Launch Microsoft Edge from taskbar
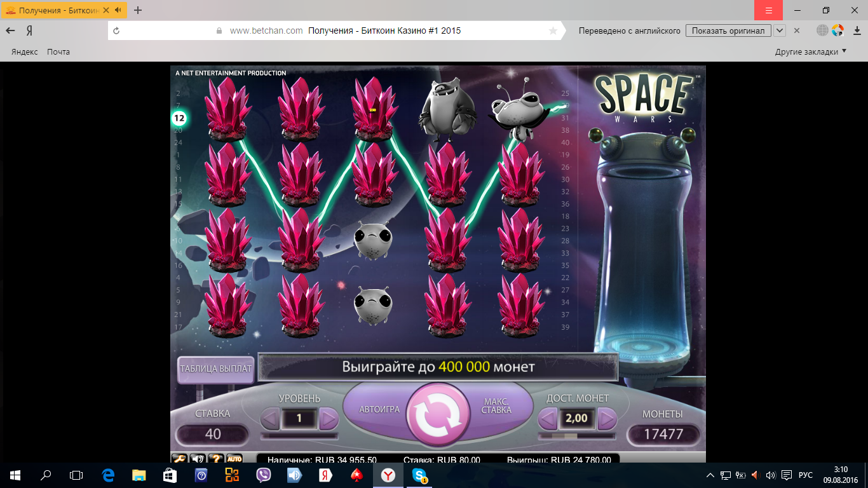 [108, 475]
